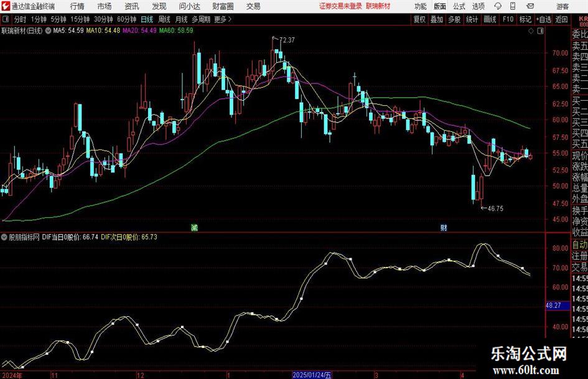Expand the 更多 period options

click(223, 19)
